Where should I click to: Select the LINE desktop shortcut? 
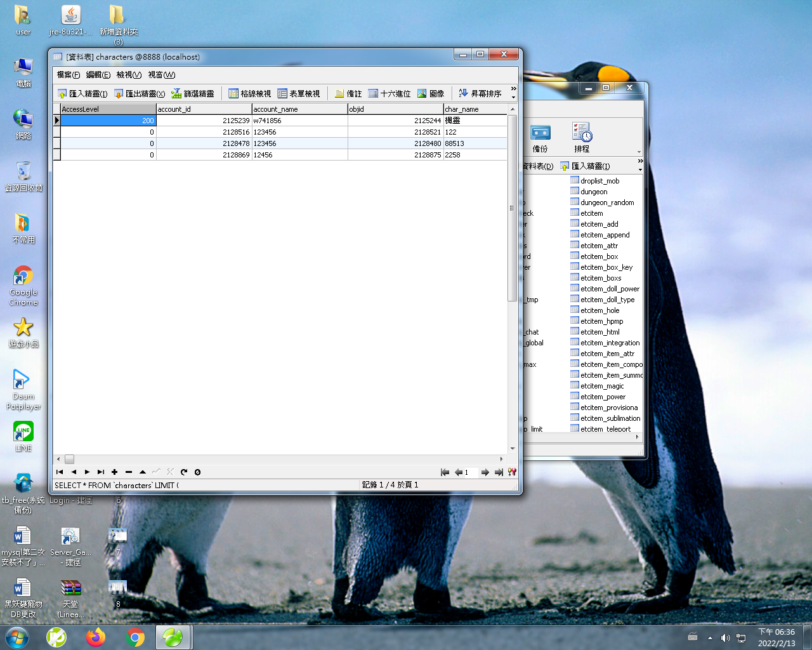point(23,437)
